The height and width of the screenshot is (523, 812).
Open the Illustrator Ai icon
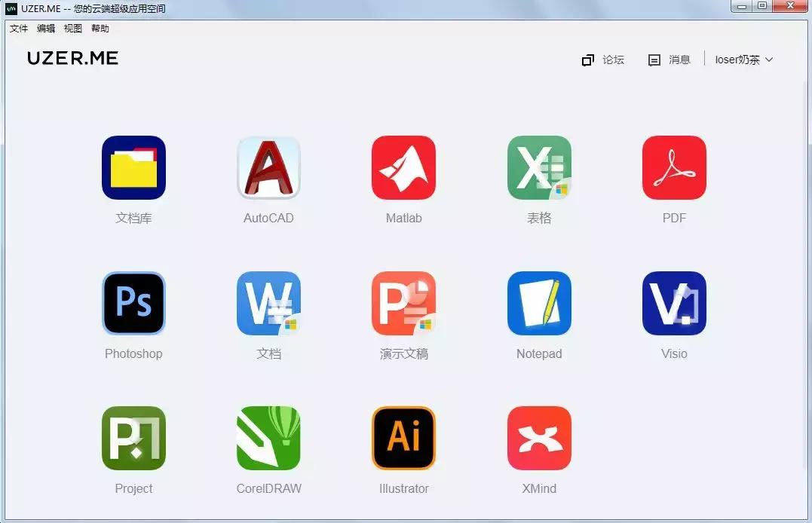[x=403, y=438]
